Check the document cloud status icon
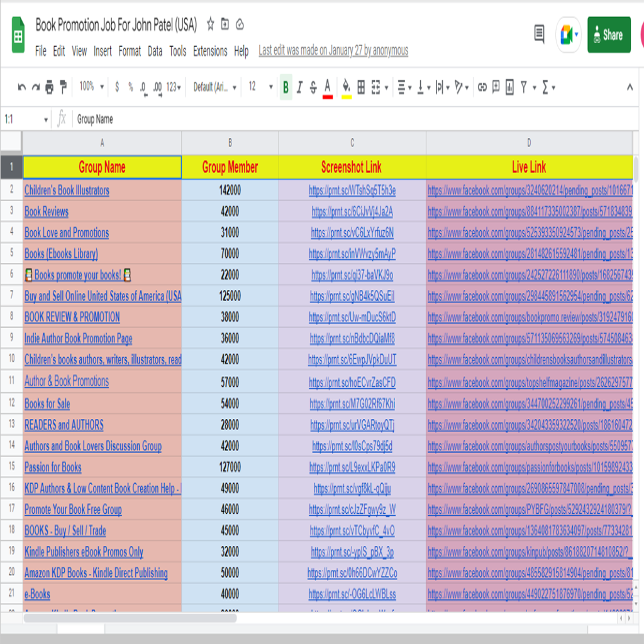Viewport: 644px width, 644px height. (x=240, y=25)
